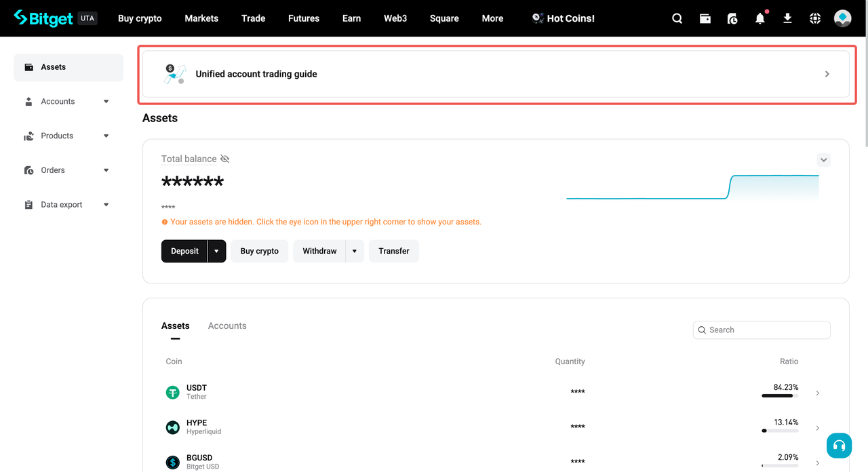This screenshot has width=868, height=472.
Task: Open the orders history icon in header
Action: coord(732,18)
